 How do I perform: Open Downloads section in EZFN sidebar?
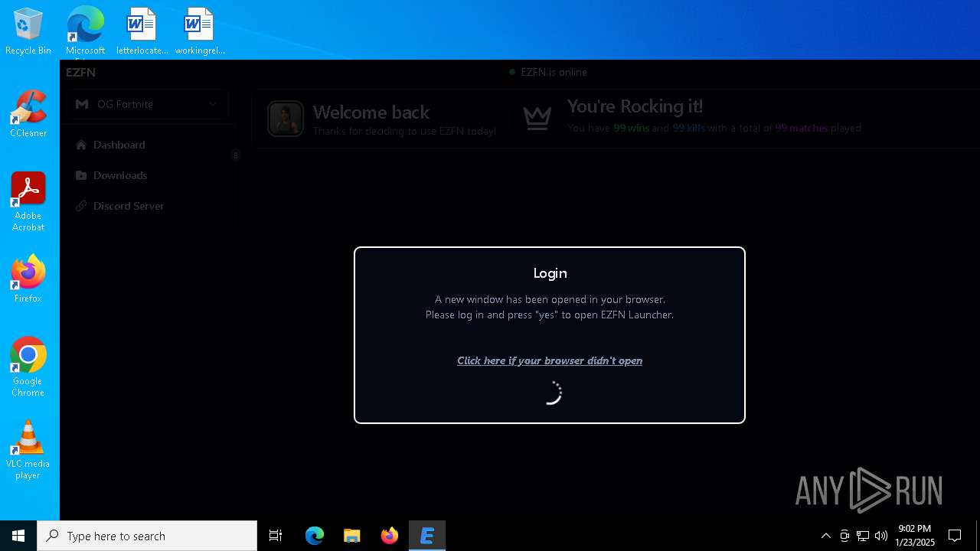tap(120, 175)
